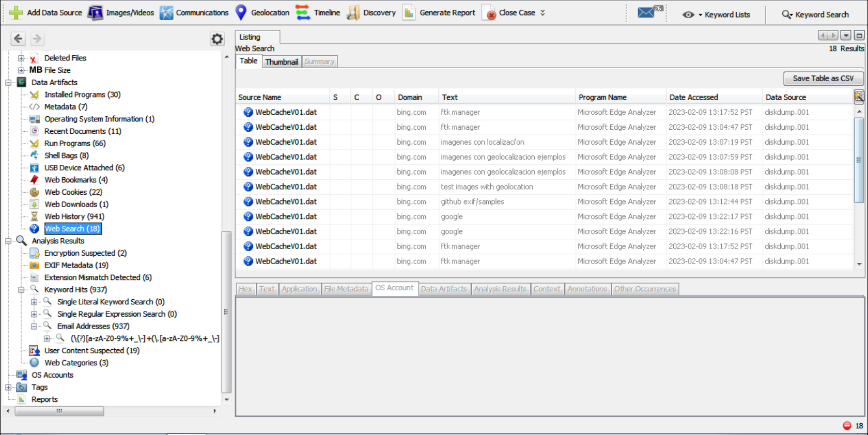Select Recent Documents (11)
The height and width of the screenshot is (435, 868).
click(x=83, y=131)
